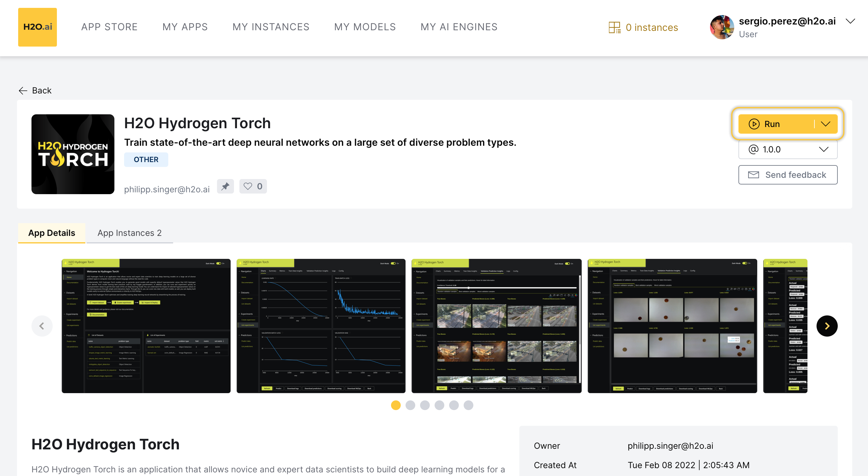Screen dimensions: 868x476
Task: Click the Back arrow icon
Action: click(23, 90)
